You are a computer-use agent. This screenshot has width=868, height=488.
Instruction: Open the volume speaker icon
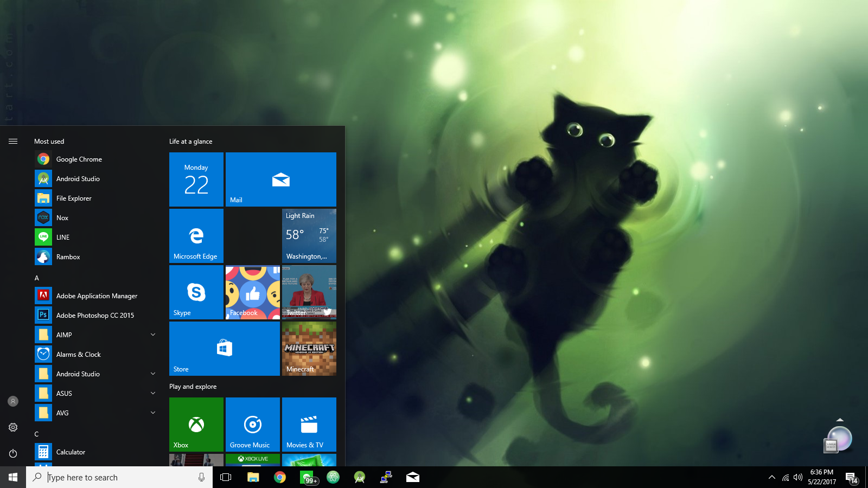[x=797, y=477]
